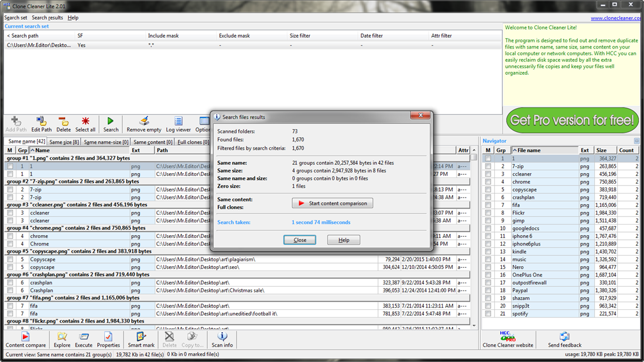Viewport: 644px width, 362px height.
Task: Select group #8 "Flickr.png" header row
Action: tap(237, 321)
